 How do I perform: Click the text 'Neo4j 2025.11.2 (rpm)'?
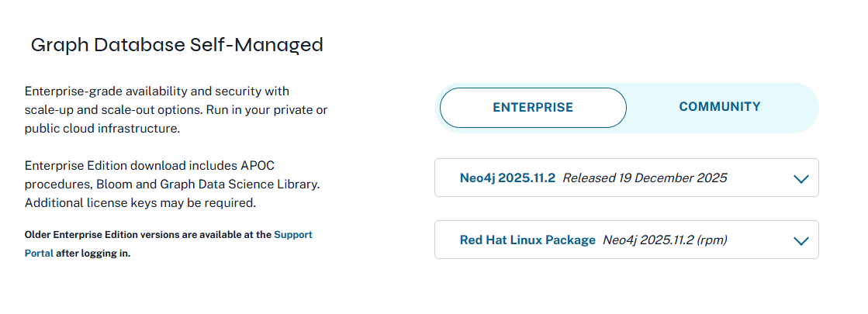pyautogui.click(x=664, y=240)
